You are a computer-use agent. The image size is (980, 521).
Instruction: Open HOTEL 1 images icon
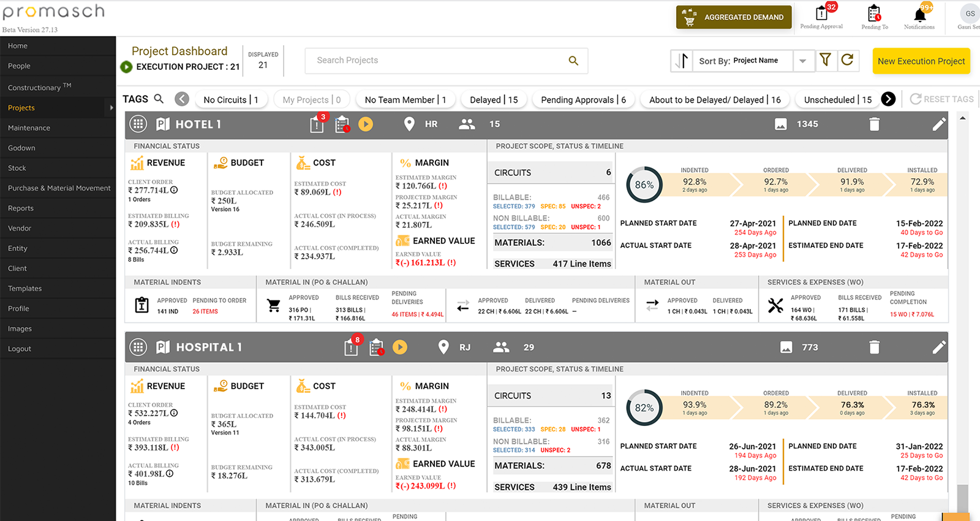781,124
